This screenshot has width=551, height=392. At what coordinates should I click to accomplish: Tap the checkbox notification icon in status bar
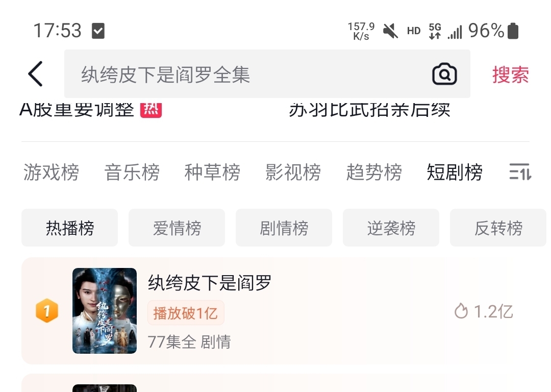click(x=98, y=31)
